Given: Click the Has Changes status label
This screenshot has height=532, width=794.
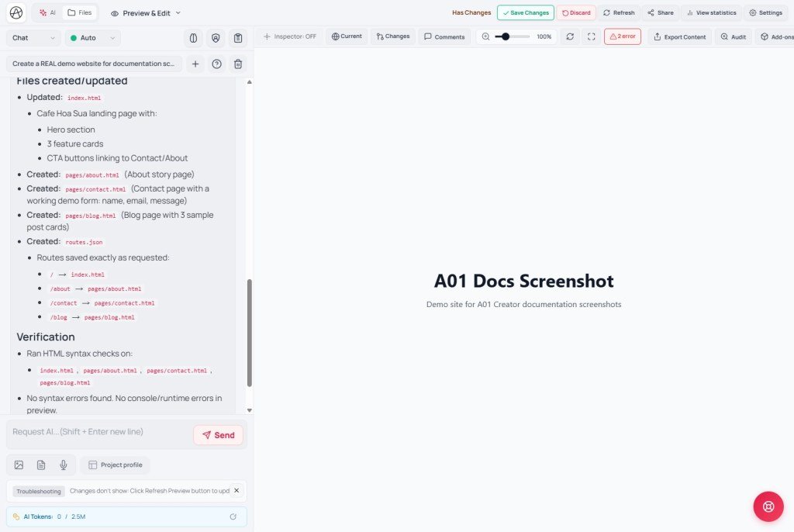Looking at the screenshot, I should [x=471, y=12].
